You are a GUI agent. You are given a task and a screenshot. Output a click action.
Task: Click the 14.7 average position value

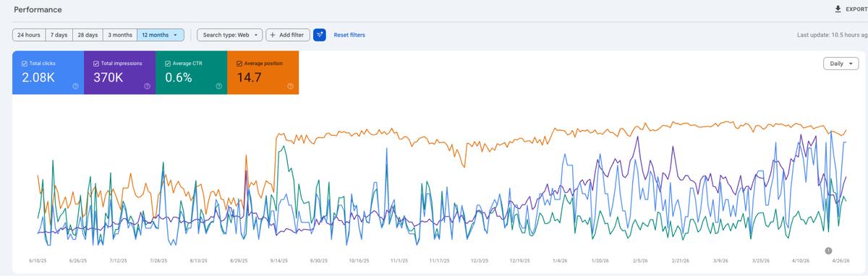pos(249,78)
